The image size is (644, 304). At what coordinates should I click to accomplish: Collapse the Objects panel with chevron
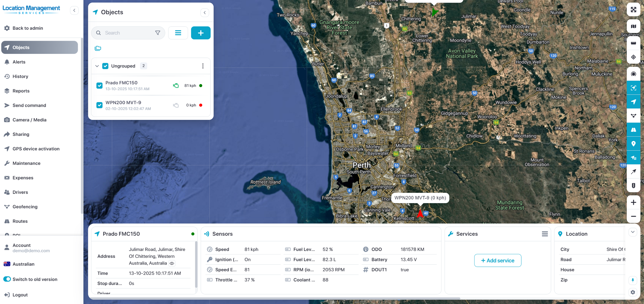point(205,12)
